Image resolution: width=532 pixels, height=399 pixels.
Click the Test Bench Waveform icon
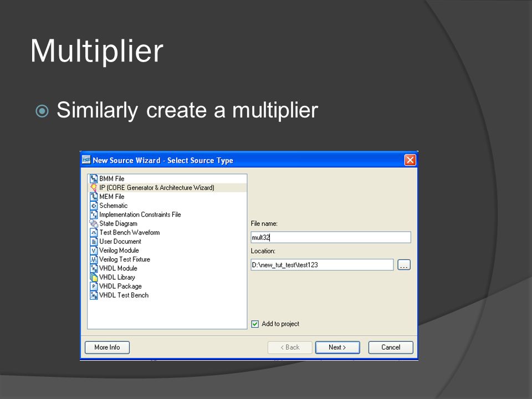[x=94, y=232]
